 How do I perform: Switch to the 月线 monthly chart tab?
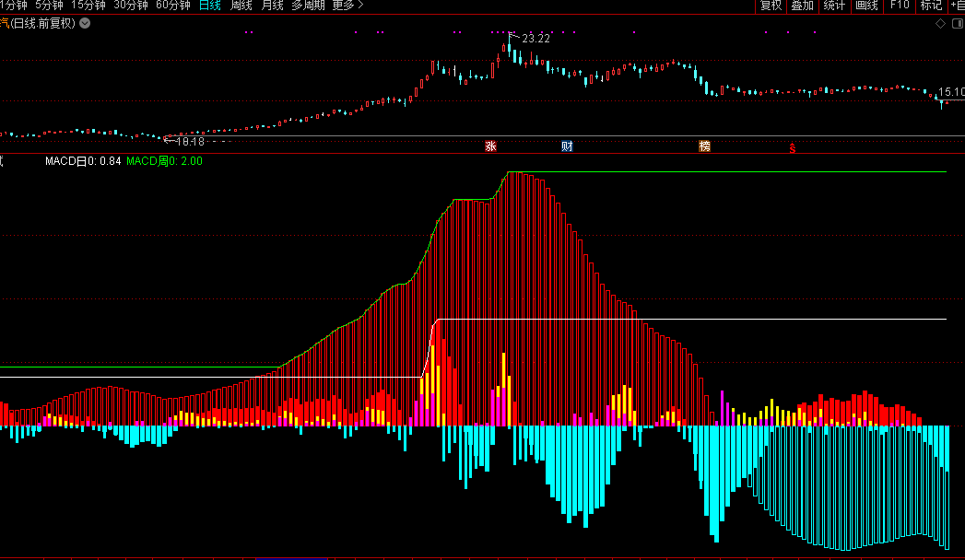coord(272,6)
